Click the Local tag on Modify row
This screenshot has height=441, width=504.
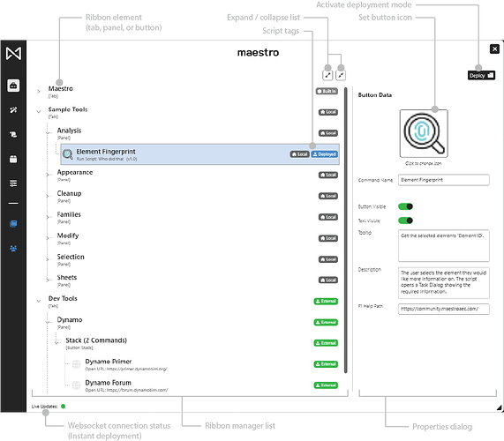click(x=328, y=238)
